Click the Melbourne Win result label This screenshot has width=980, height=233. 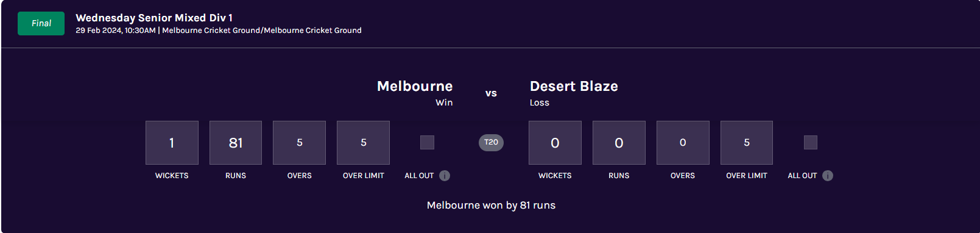(444, 102)
